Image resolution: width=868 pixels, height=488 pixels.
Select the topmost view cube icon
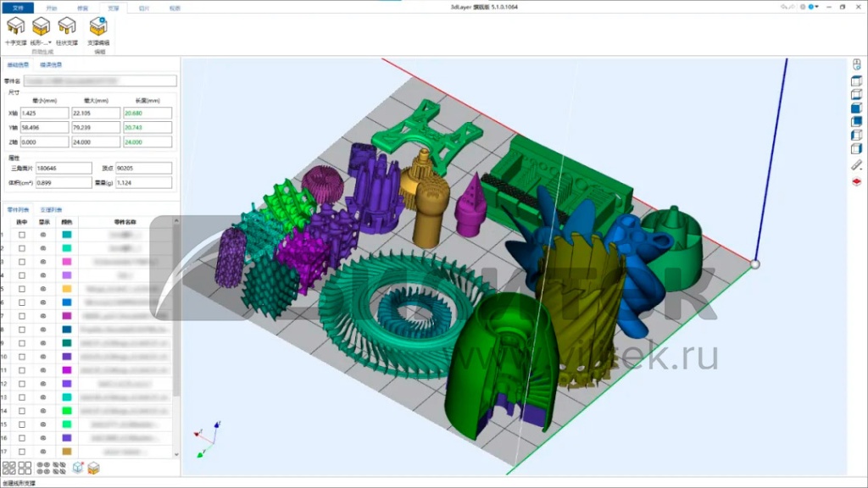[856, 80]
